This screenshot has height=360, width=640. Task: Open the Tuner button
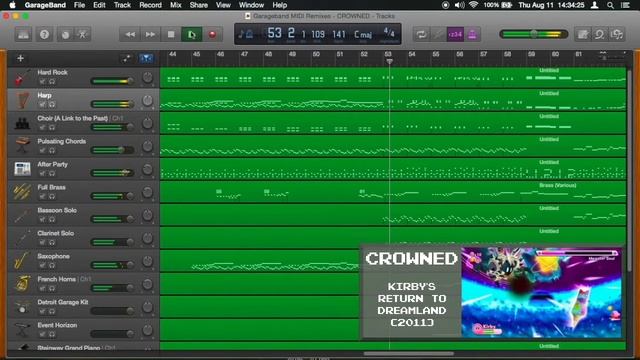pos(438,34)
